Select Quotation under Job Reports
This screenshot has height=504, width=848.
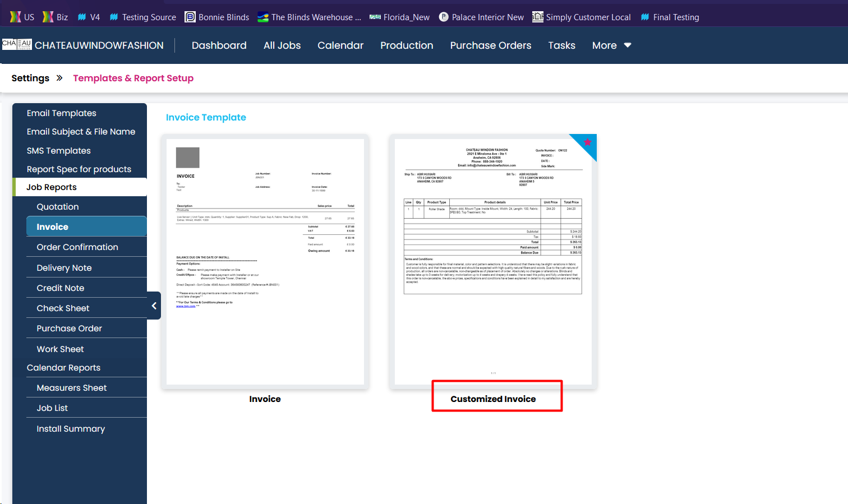click(x=58, y=207)
